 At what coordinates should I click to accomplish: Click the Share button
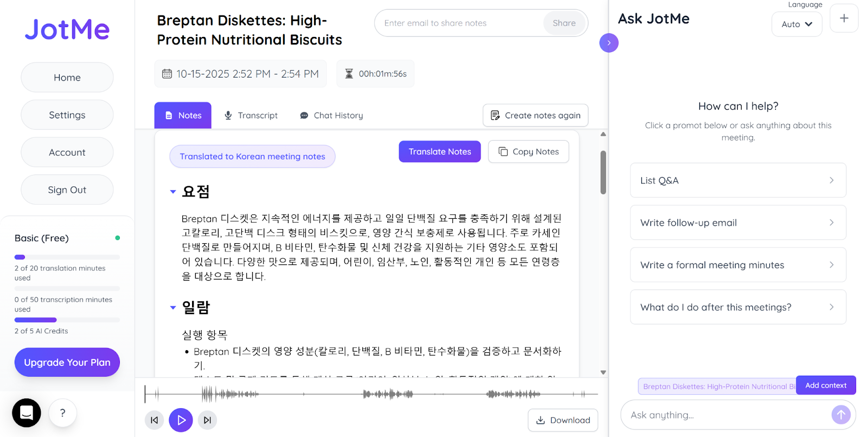point(564,23)
